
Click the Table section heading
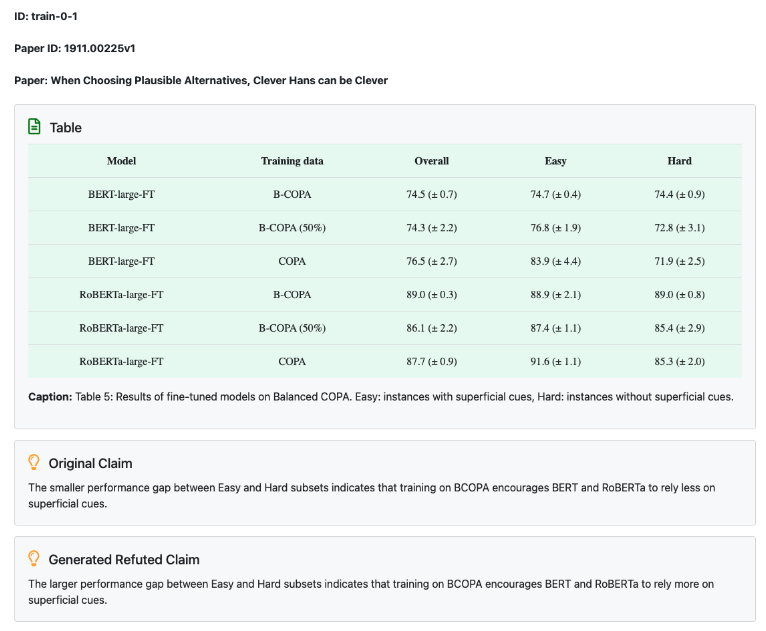[x=66, y=128]
